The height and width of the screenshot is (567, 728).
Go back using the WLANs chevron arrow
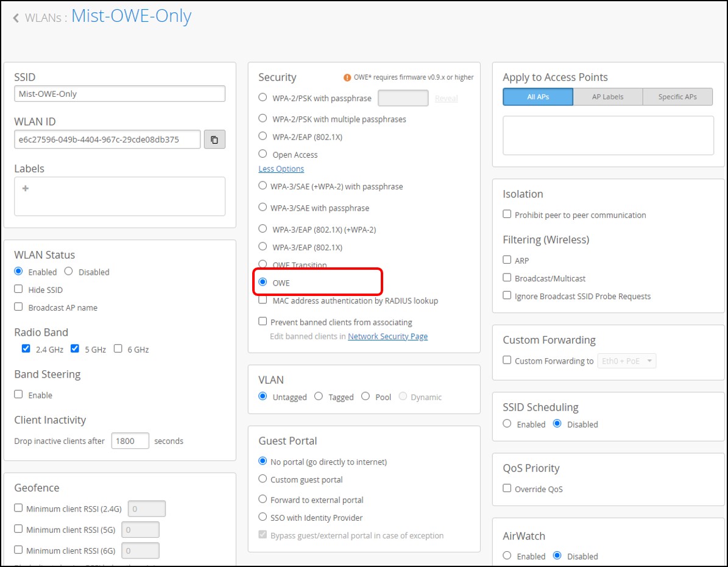(16, 18)
